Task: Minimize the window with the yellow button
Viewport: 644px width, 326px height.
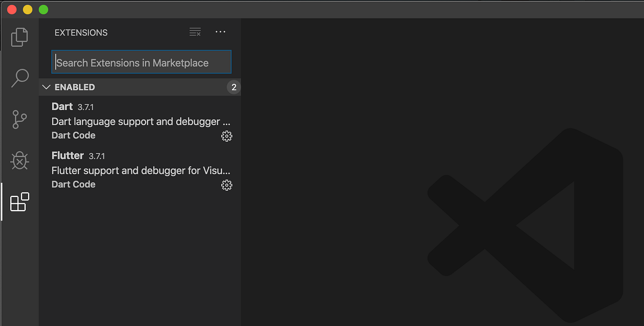Action: coord(28,9)
